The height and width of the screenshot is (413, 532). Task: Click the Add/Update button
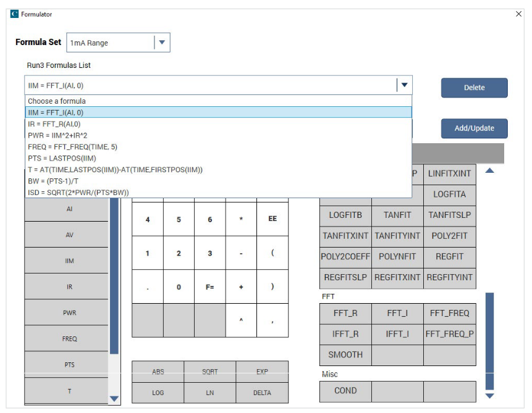coord(475,129)
